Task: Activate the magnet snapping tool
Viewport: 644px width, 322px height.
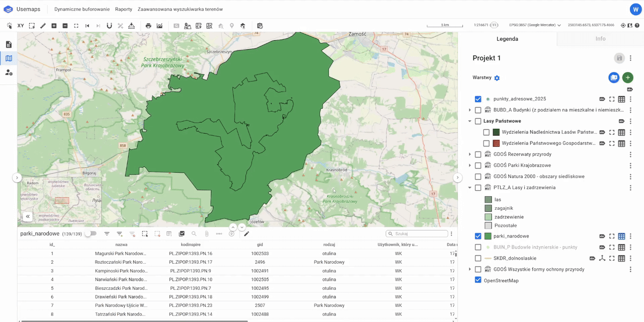Action: pyautogui.click(x=109, y=26)
